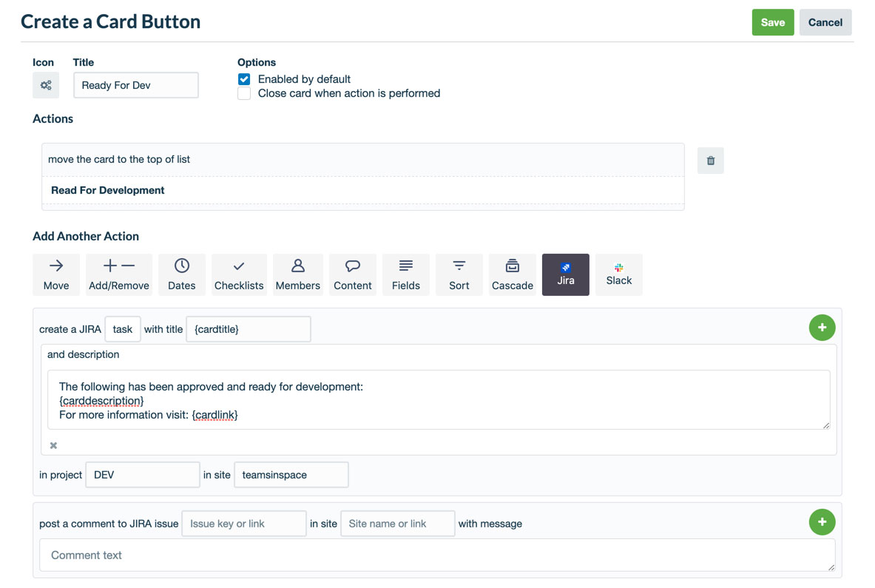This screenshot has height=588, width=875.
Task: Open the Fields action category
Action: 405,274
